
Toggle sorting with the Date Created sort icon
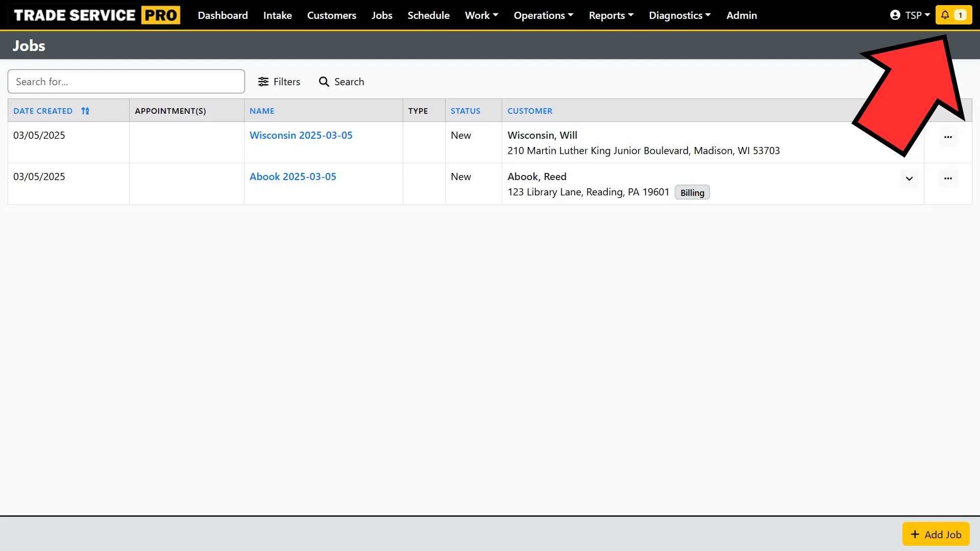85,111
